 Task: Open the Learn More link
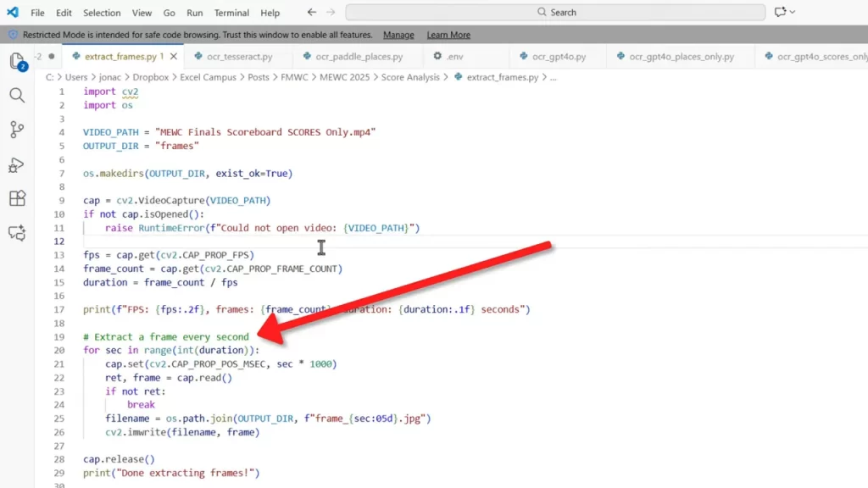448,34
